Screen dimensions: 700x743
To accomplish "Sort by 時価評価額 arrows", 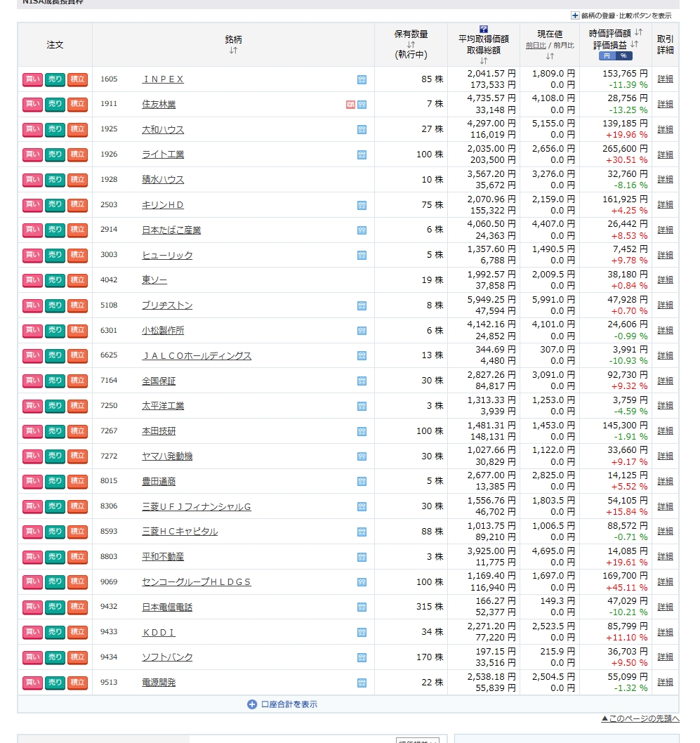I will (x=638, y=32).
